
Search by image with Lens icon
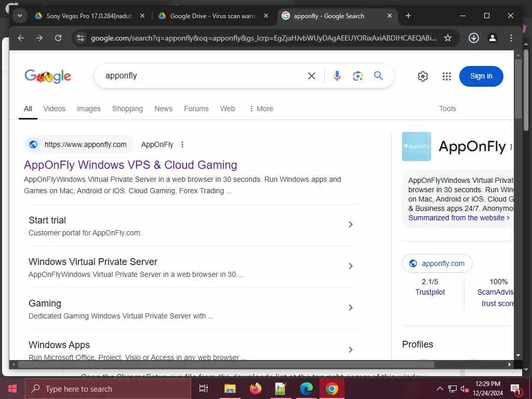coord(357,76)
